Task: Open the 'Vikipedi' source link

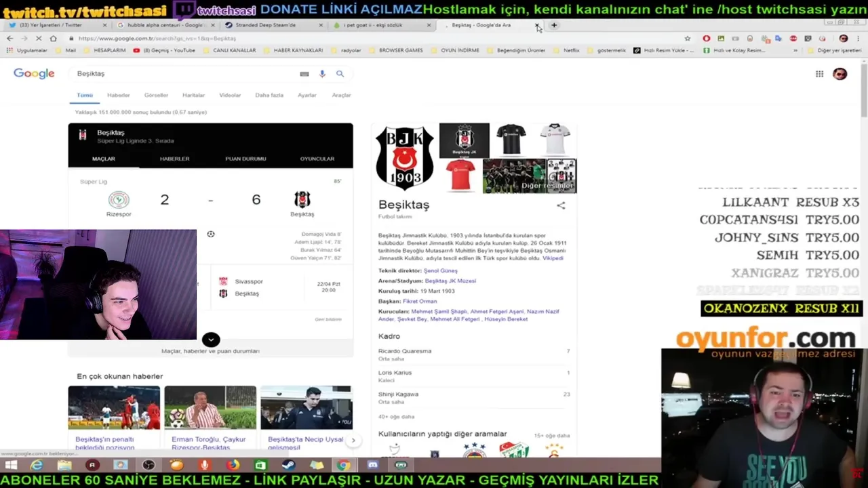Action: [553, 258]
